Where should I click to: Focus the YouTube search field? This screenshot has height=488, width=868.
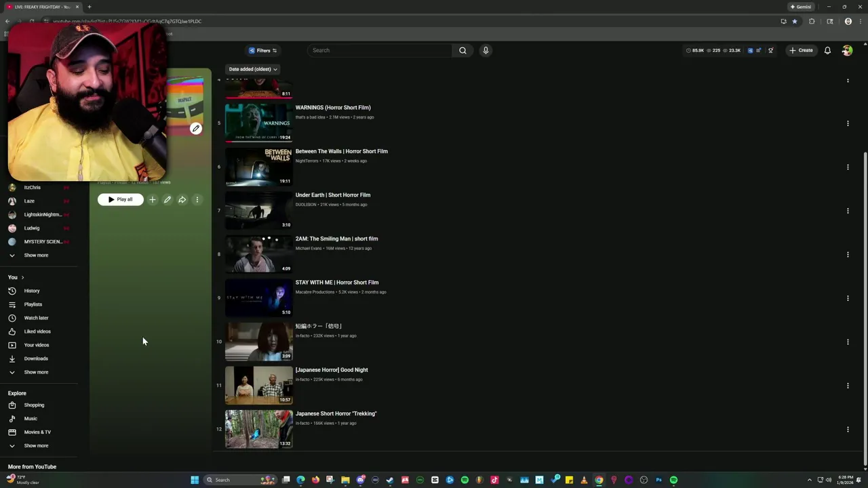tap(380, 50)
